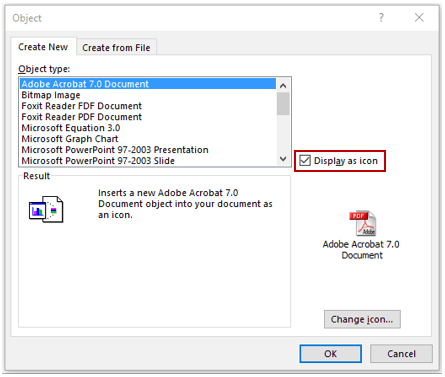Dismiss the dialog with Cancel

(401, 354)
